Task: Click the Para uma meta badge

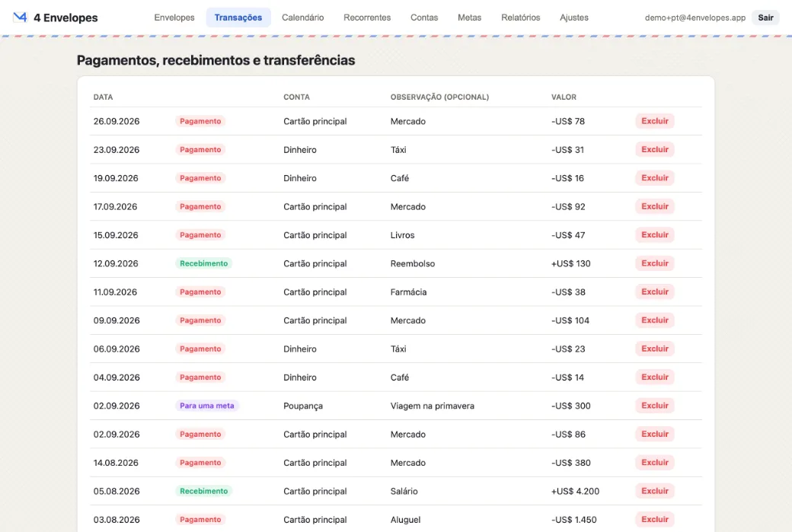Action: pyautogui.click(x=206, y=406)
